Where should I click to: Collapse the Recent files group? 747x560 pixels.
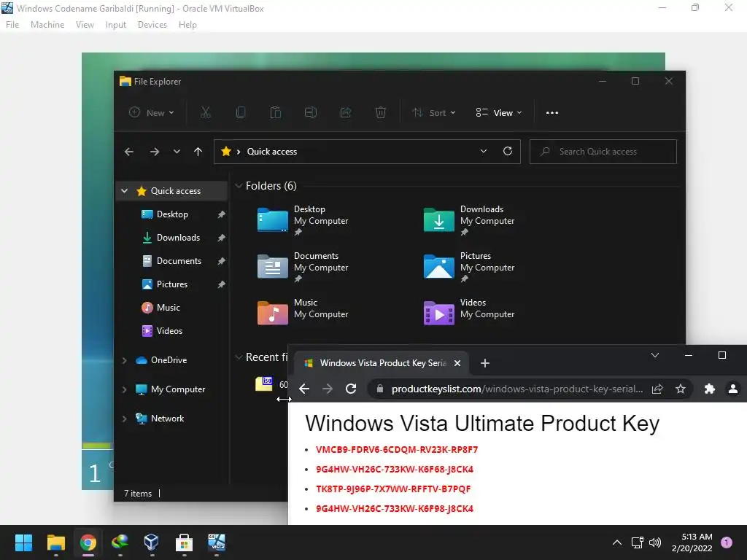tap(239, 357)
